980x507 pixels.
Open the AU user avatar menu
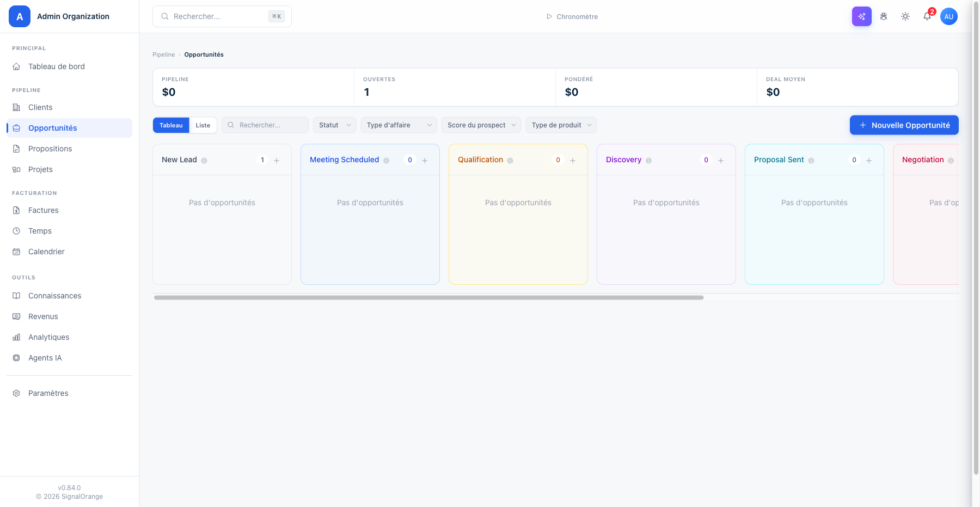(949, 16)
